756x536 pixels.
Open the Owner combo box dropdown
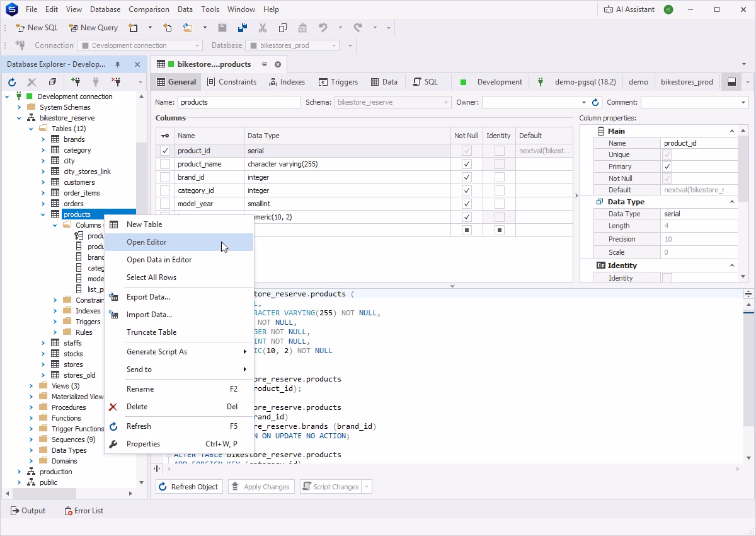pos(583,102)
